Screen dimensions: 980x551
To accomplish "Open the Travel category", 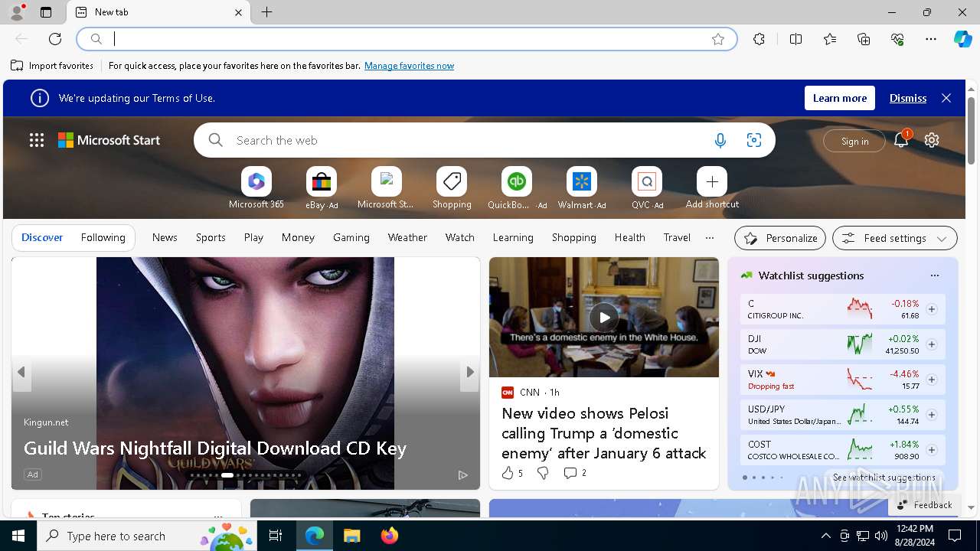I will pyautogui.click(x=677, y=237).
